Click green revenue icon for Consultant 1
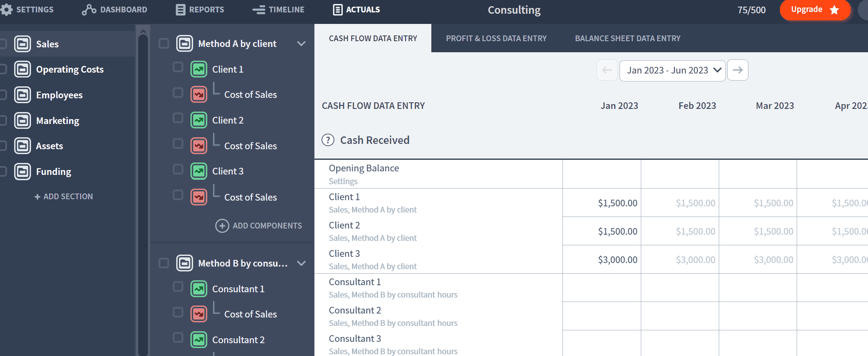The image size is (868, 356). [199, 289]
